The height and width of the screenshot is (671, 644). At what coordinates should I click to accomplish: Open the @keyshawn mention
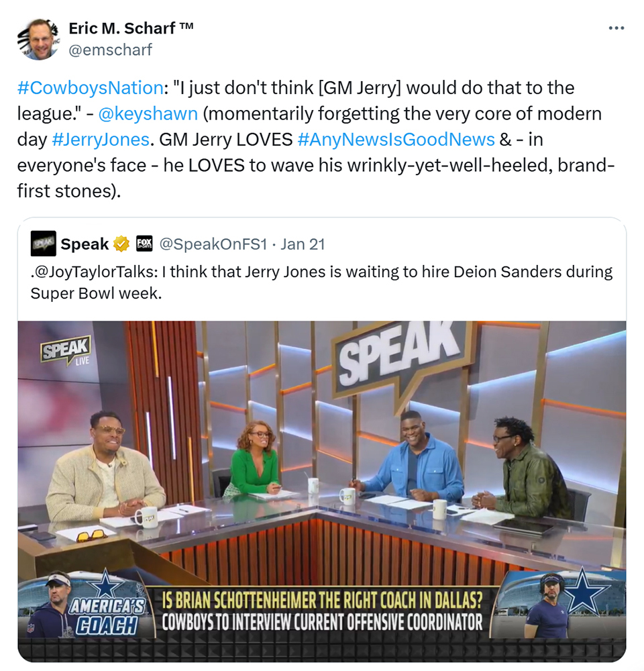pyautogui.click(x=148, y=113)
